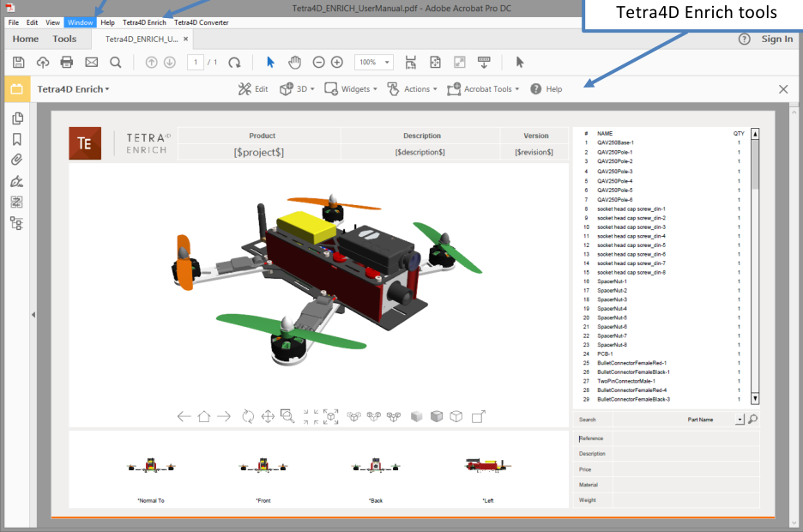
Task: Select the Front view thumbnail
Action: click(x=263, y=465)
